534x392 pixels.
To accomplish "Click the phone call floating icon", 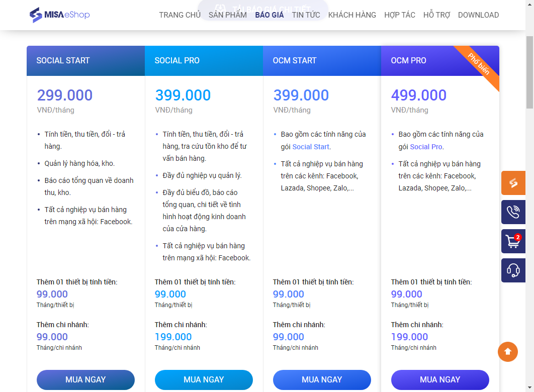I will pyautogui.click(x=513, y=212).
